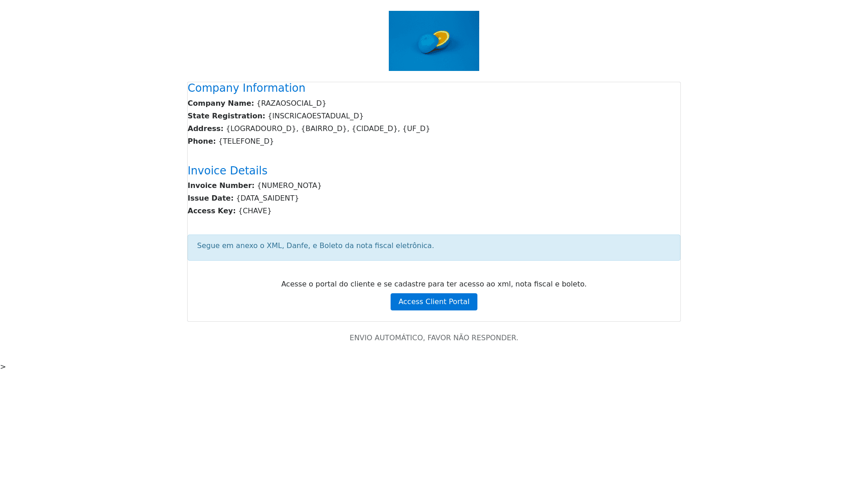Click the 'Acesse o portal do cliente' text
This screenshot has height=488, width=868.
click(x=434, y=284)
